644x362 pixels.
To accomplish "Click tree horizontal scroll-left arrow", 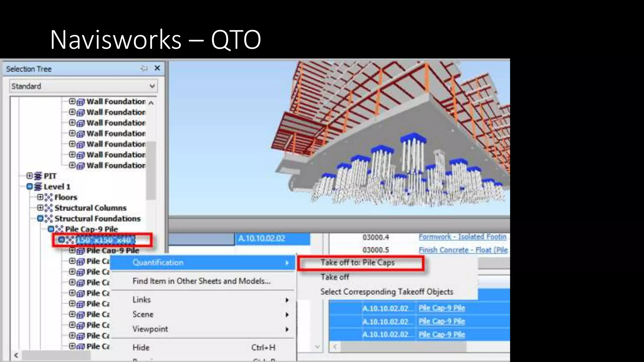I will click(x=16, y=355).
